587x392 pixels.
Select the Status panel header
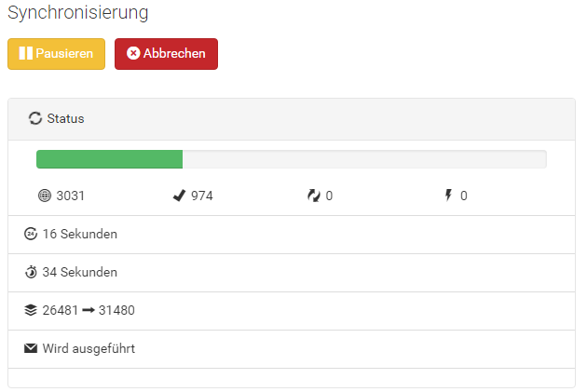[x=292, y=119]
